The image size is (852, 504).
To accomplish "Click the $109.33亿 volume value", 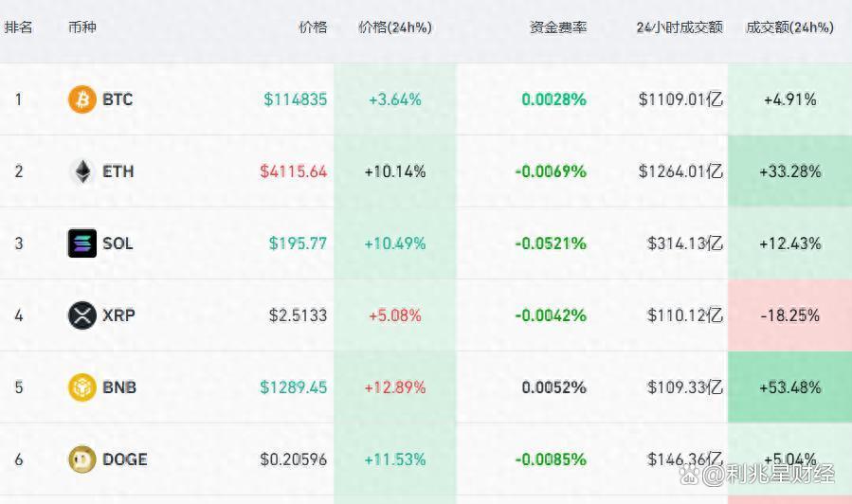I will click(685, 387).
